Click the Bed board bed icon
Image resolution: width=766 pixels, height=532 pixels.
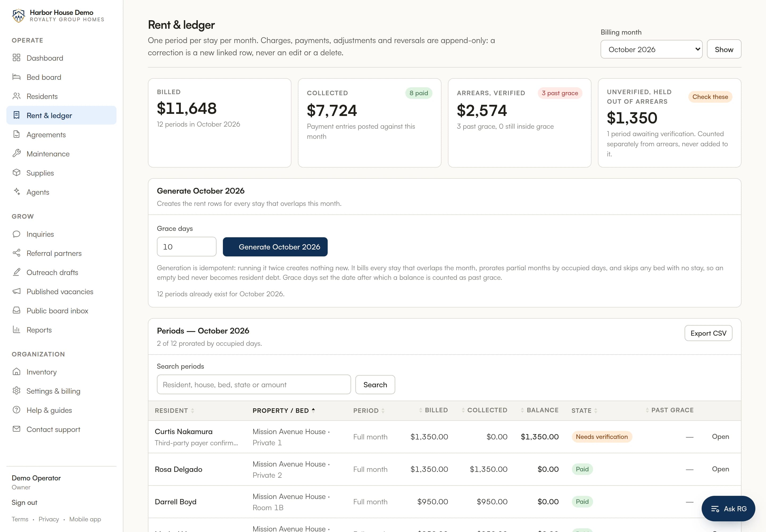(x=16, y=77)
